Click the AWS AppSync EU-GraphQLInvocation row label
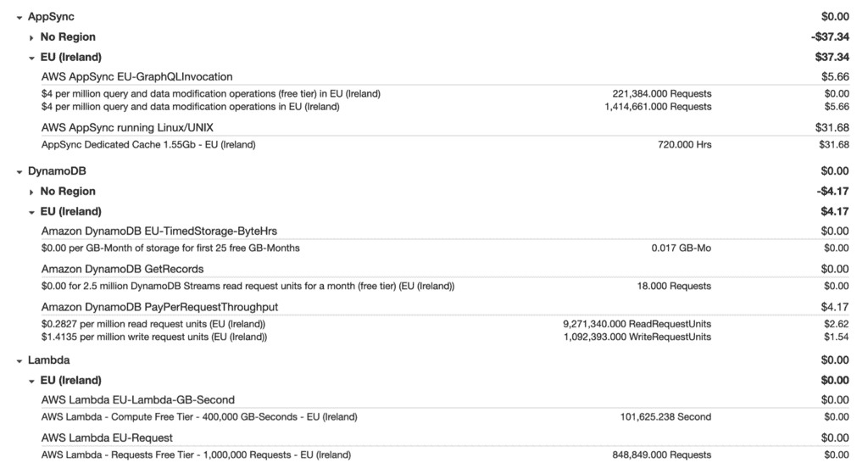 pos(136,76)
